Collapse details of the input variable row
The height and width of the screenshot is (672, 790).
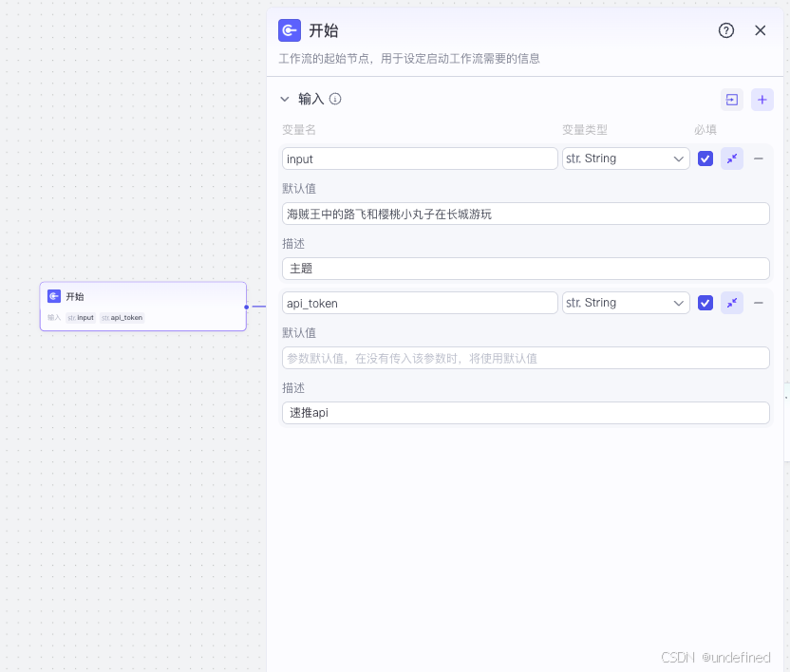(731, 159)
